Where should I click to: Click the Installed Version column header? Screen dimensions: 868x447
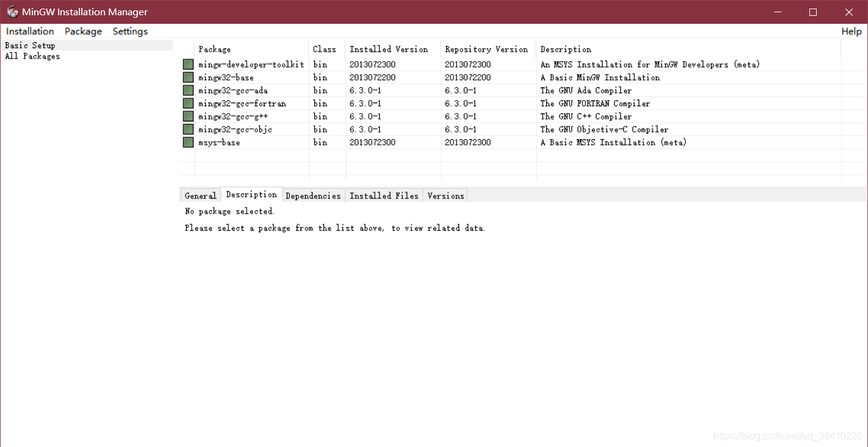pos(393,49)
